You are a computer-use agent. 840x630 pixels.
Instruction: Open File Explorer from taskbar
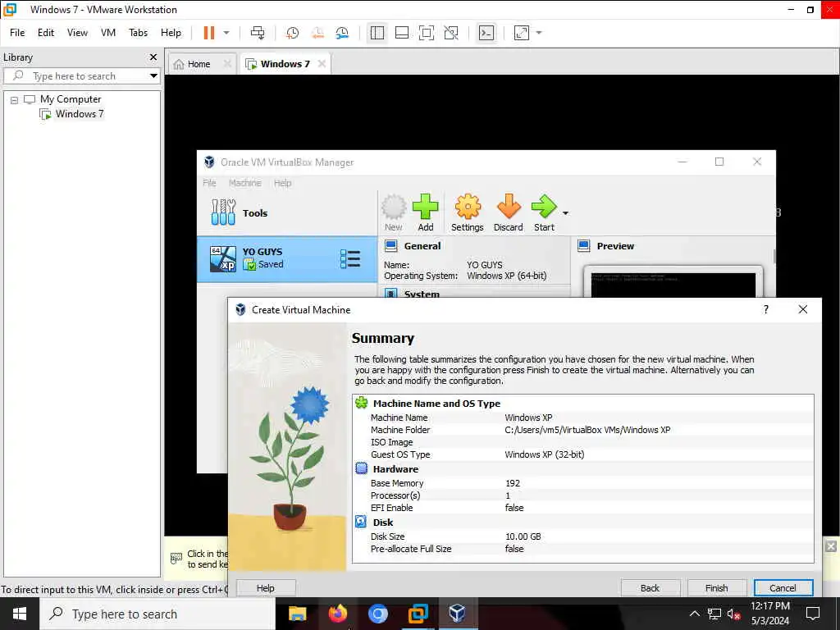click(297, 614)
